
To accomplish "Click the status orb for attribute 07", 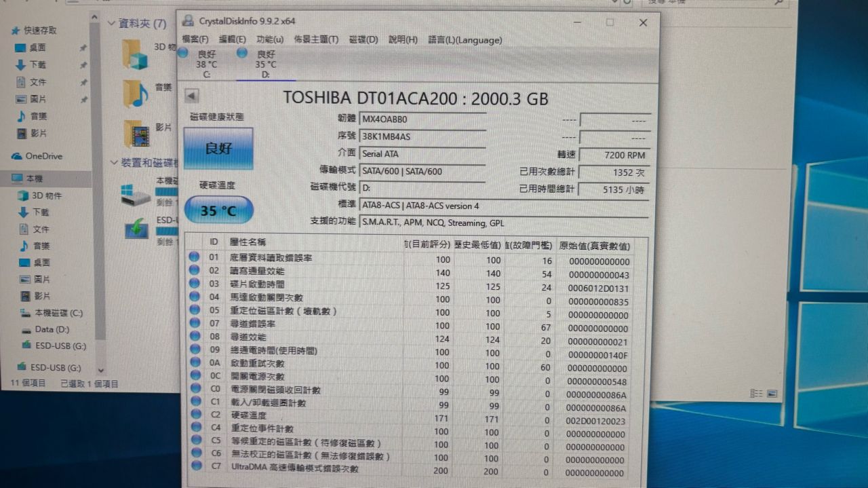I will (x=195, y=323).
